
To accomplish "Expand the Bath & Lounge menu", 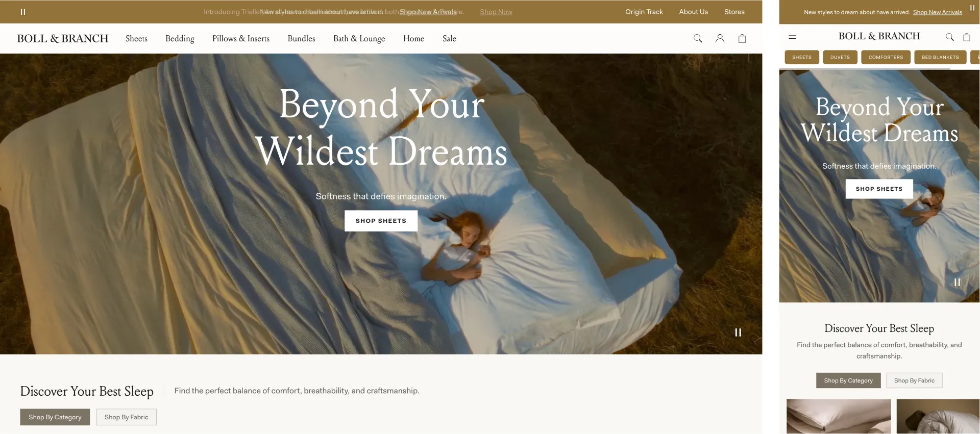I will (359, 39).
